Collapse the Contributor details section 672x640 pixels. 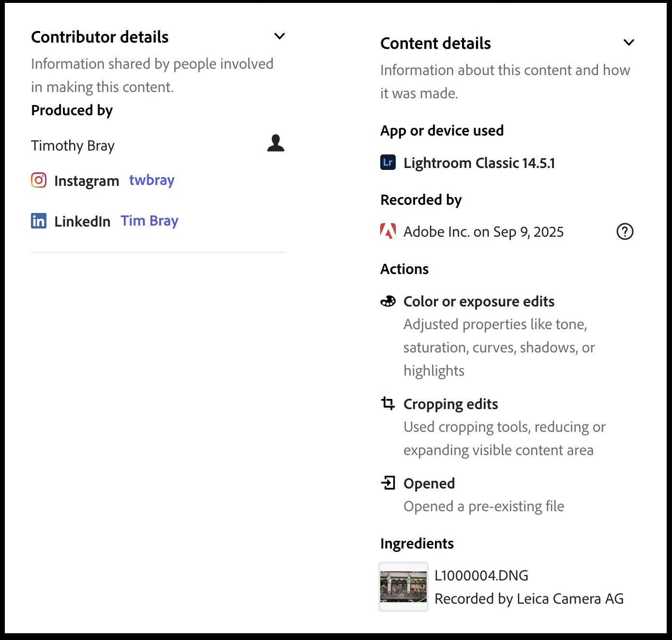click(279, 36)
